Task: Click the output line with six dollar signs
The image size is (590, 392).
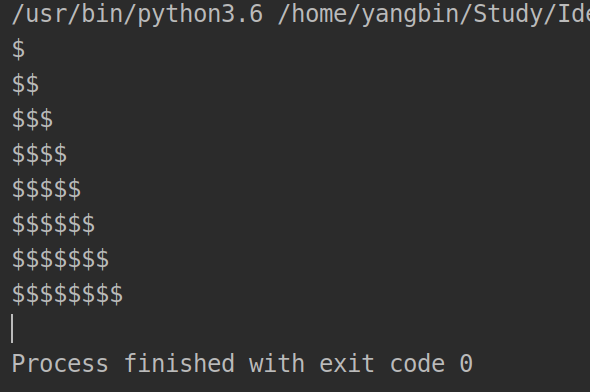Action: pyautogui.click(x=53, y=224)
